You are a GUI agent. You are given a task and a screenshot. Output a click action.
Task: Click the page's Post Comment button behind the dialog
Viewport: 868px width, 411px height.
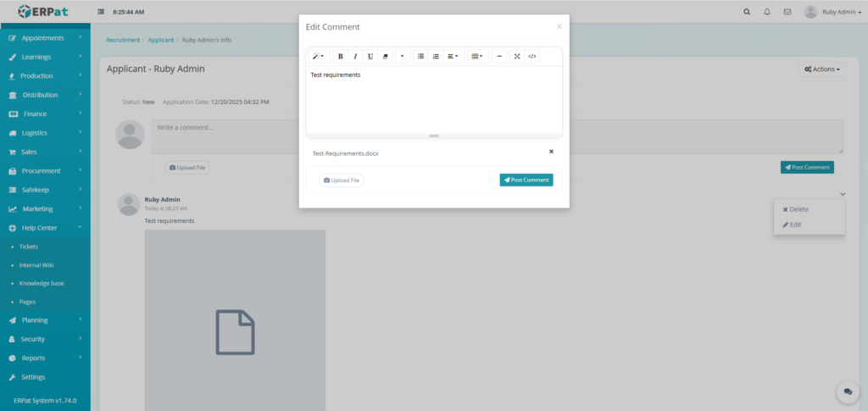point(807,167)
